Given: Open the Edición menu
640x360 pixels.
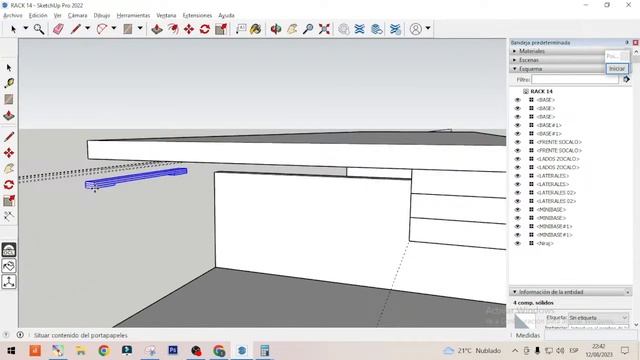Looking at the screenshot, I should 38,15.
